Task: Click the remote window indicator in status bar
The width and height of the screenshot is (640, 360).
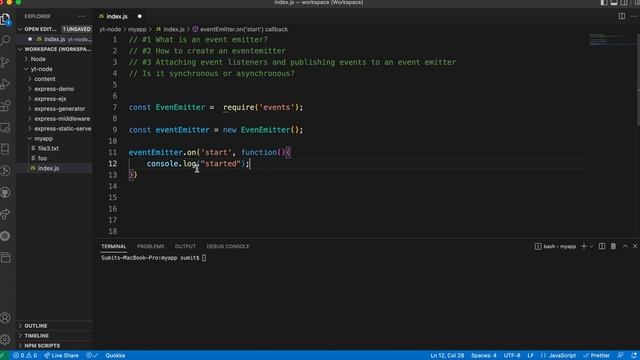Action: pos(4,356)
